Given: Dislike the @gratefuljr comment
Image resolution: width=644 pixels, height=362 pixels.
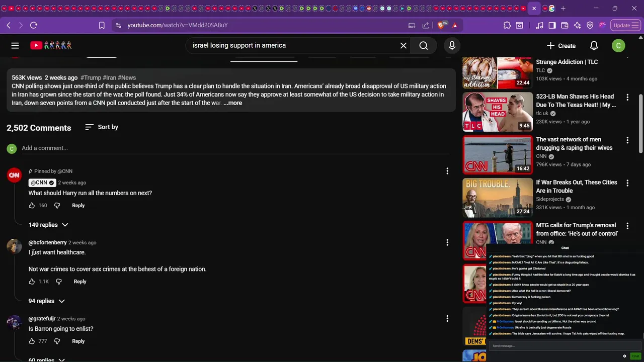Looking at the screenshot, I should [57, 341].
